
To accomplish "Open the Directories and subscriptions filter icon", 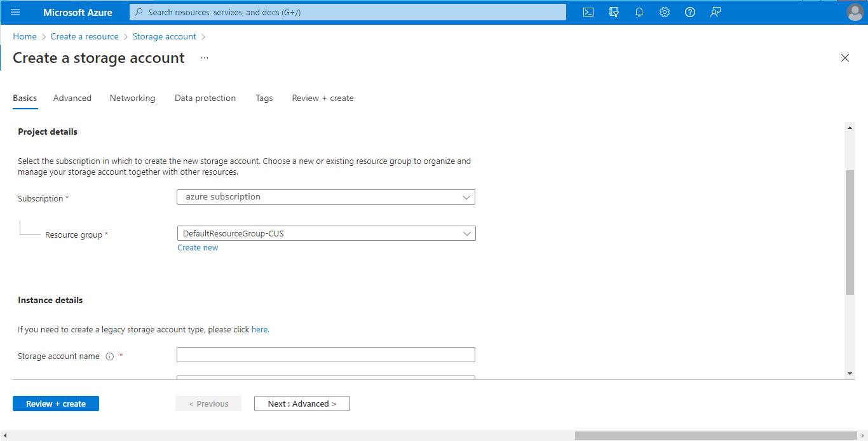I will [614, 12].
